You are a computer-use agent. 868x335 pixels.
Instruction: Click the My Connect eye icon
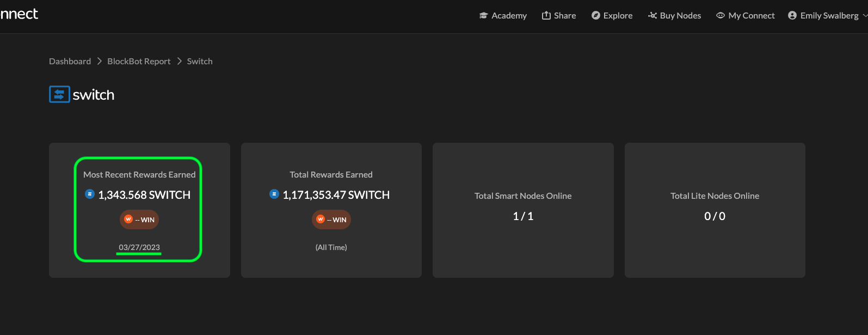tap(721, 16)
